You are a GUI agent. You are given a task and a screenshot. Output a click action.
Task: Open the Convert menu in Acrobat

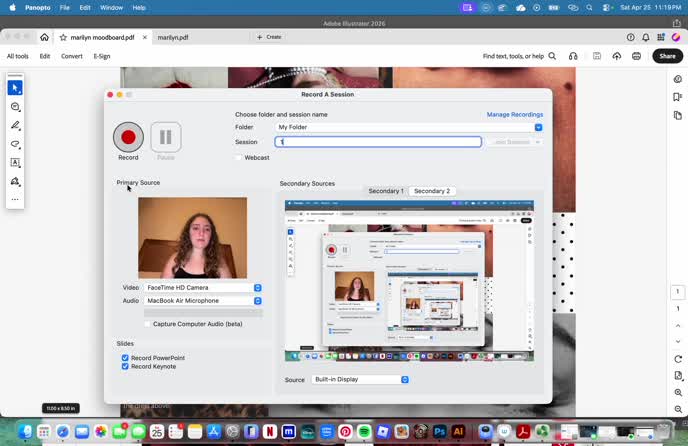[x=72, y=56]
